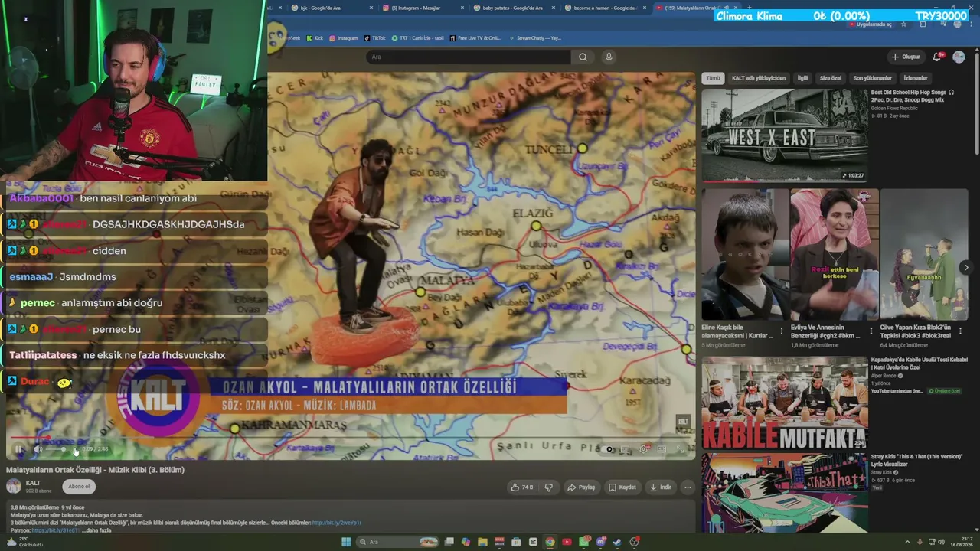Select the KALT adlı yükleyiciden chip
980x551 pixels.
(x=759, y=78)
